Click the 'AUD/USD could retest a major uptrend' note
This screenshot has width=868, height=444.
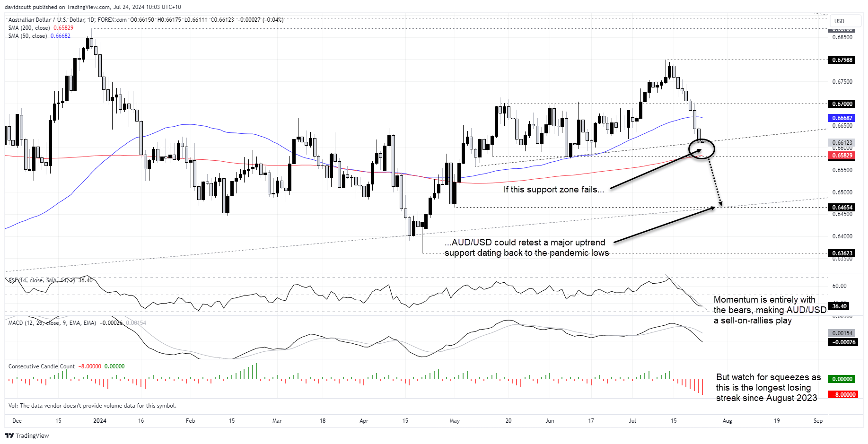coord(526,248)
